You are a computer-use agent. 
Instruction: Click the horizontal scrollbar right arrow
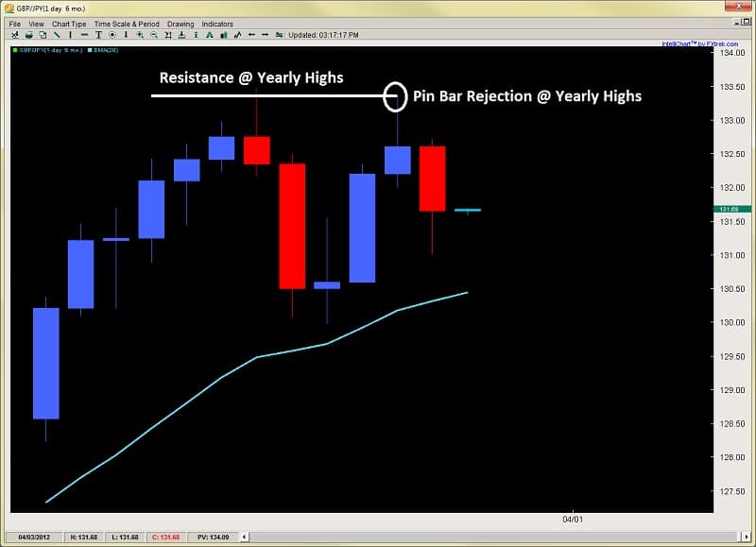point(747,537)
